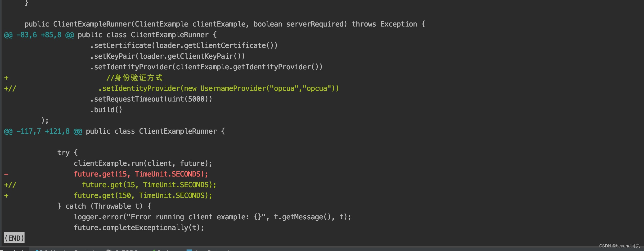Image resolution: width=644 pixels, height=251 pixels.
Task: Click the line '.setRequestTimeout(uint(5000))'
Action: pyautogui.click(x=151, y=99)
